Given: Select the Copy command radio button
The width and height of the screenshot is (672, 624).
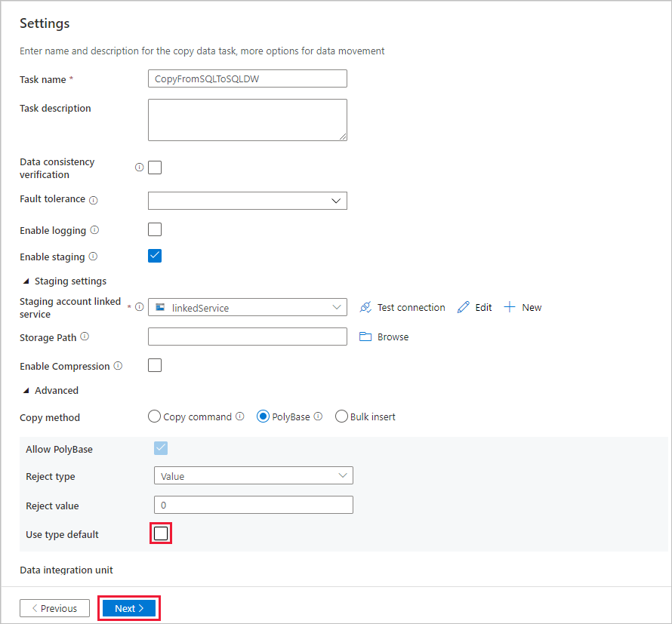Looking at the screenshot, I should pyautogui.click(x=154, y=416).
